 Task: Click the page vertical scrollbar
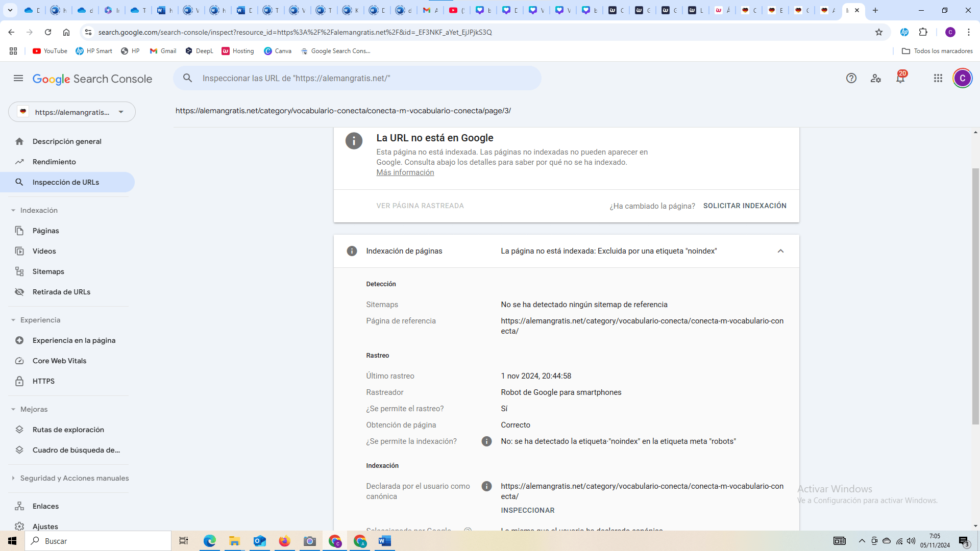click(x=975, y=296)
